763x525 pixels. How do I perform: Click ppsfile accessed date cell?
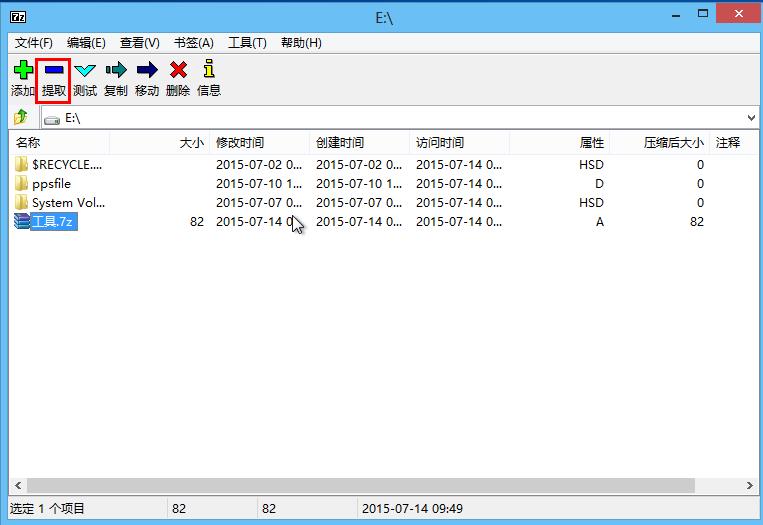pyautogui.click(x=459, y=183)
